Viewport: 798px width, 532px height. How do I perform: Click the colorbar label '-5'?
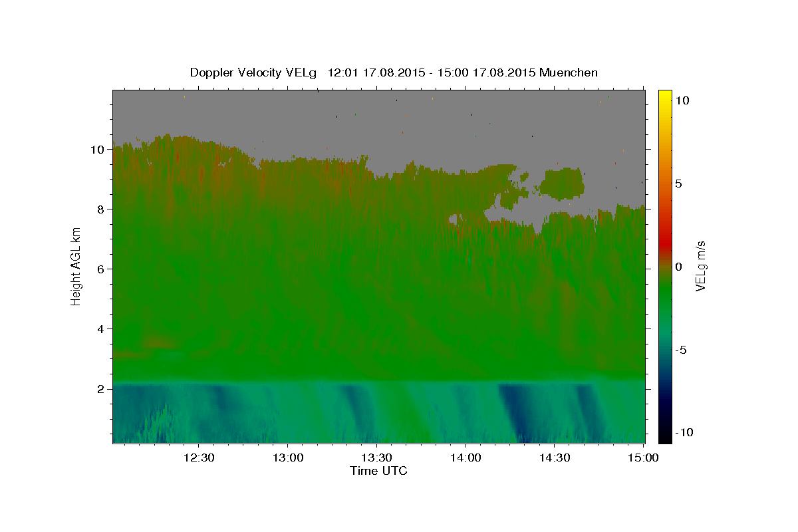[680, 350]
